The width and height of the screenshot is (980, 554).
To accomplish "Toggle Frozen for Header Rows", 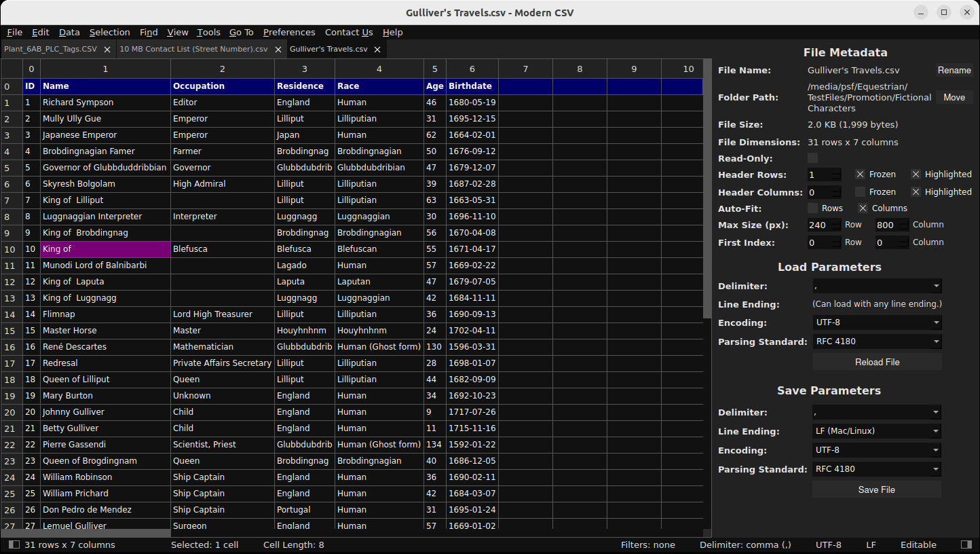I will pyautogui.click(x=860, y=174).
